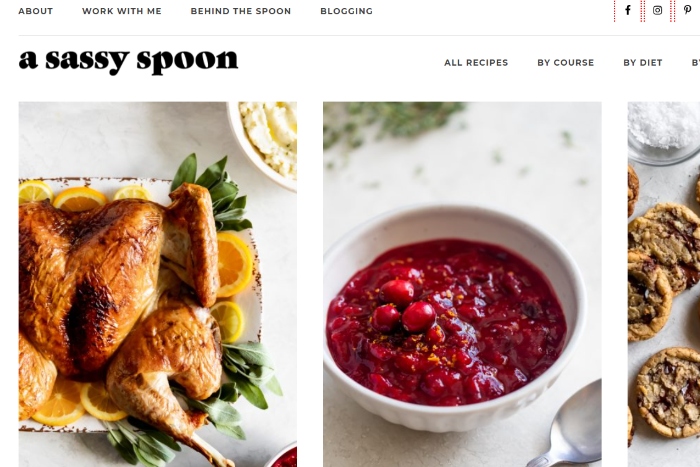Go to the About page
This screenshot has height=467, width=700.
pos(36,11)
